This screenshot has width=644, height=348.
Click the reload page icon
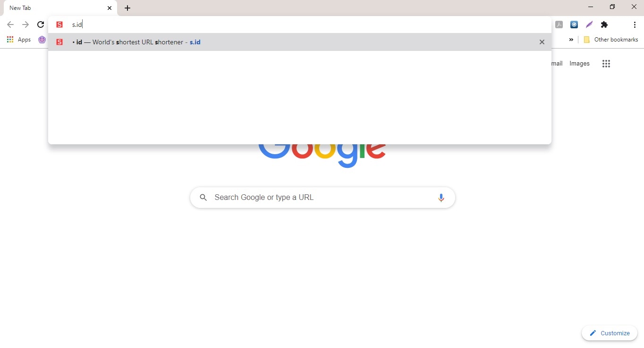point(41,25)
